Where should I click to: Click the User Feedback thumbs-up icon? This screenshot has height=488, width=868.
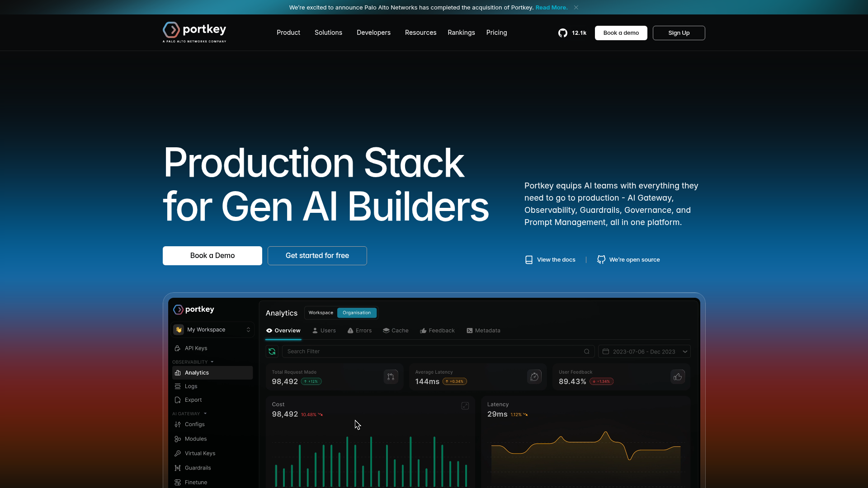(x=678, y=377)
